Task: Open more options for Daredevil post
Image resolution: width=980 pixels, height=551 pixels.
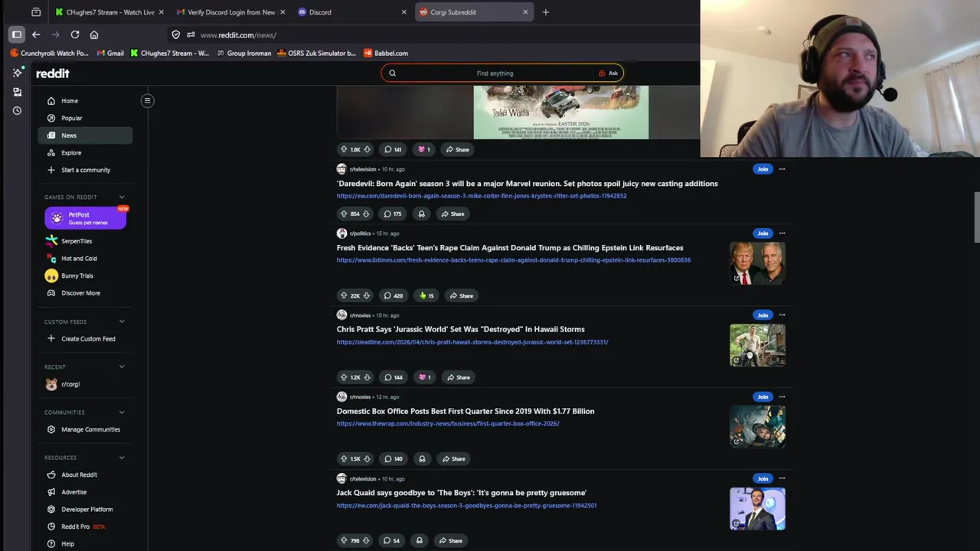Action: coord(782,169)
